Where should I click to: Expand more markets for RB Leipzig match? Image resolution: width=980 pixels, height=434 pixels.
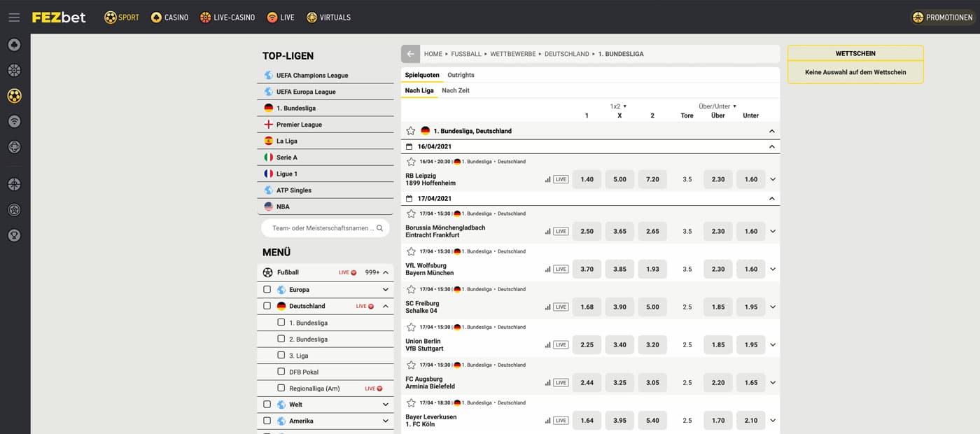coord(772,179)
